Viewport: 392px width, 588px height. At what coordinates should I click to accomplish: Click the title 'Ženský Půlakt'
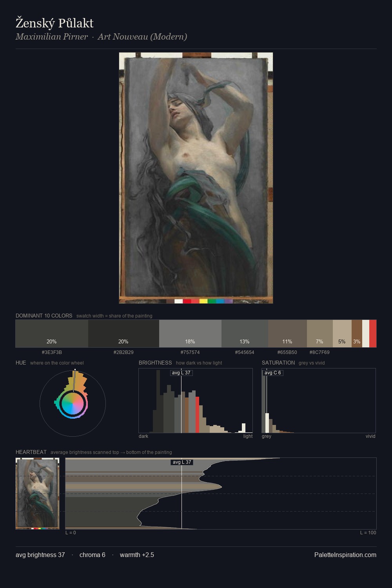54,23
